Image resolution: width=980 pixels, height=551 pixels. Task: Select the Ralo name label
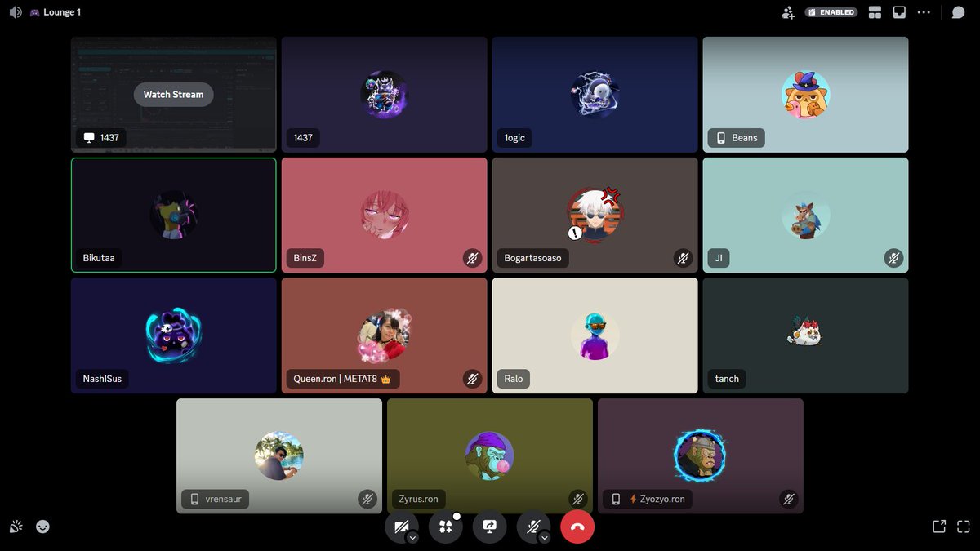[513, 379]
